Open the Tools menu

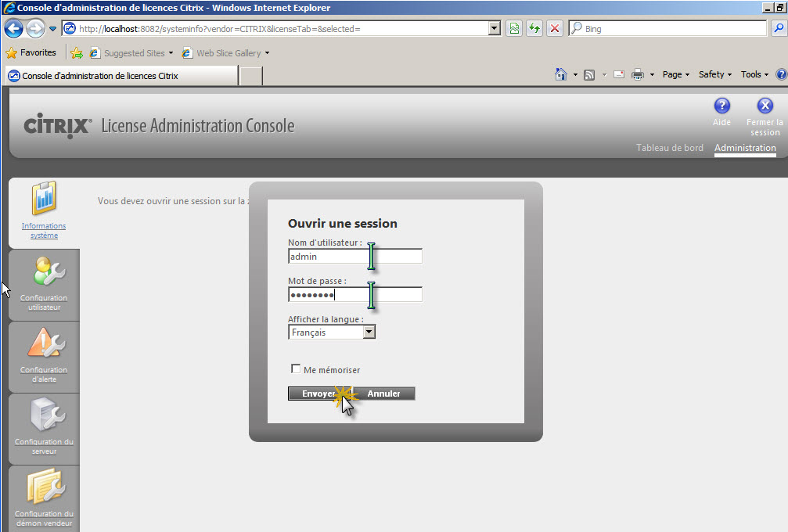[755, 74]
